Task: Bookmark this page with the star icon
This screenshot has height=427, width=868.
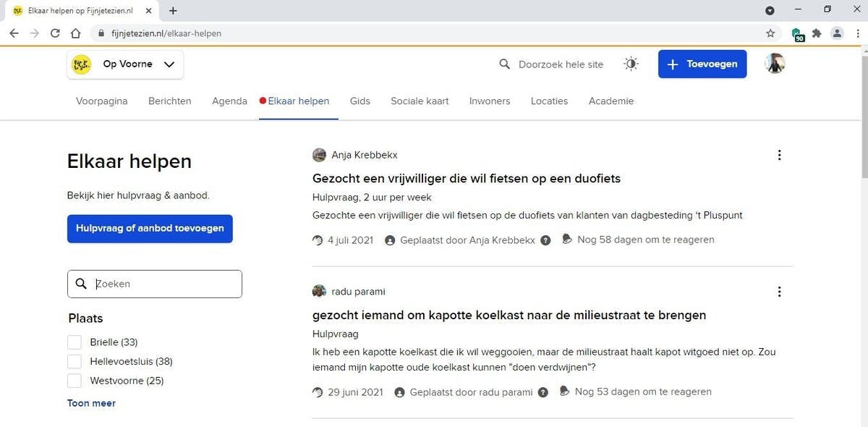Action: point(770,33)
